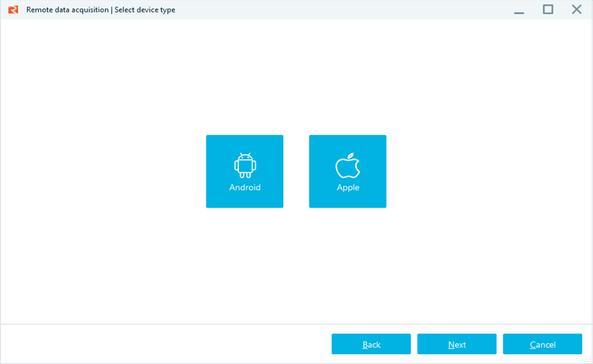Select the Android device type tile
Screen dimensions: 593x364
point(245,171)
